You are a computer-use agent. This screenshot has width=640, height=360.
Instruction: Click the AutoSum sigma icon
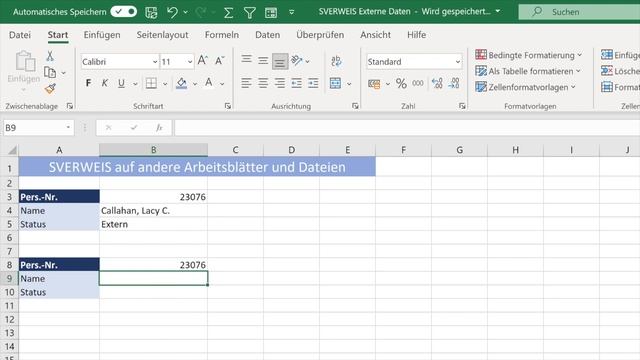coord(229,13)
